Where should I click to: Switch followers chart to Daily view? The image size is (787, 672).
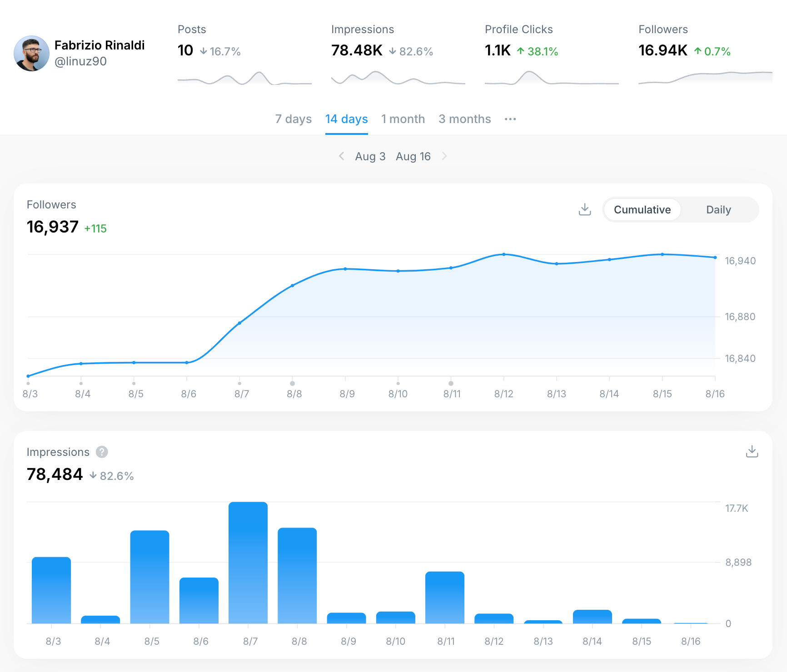718,209
